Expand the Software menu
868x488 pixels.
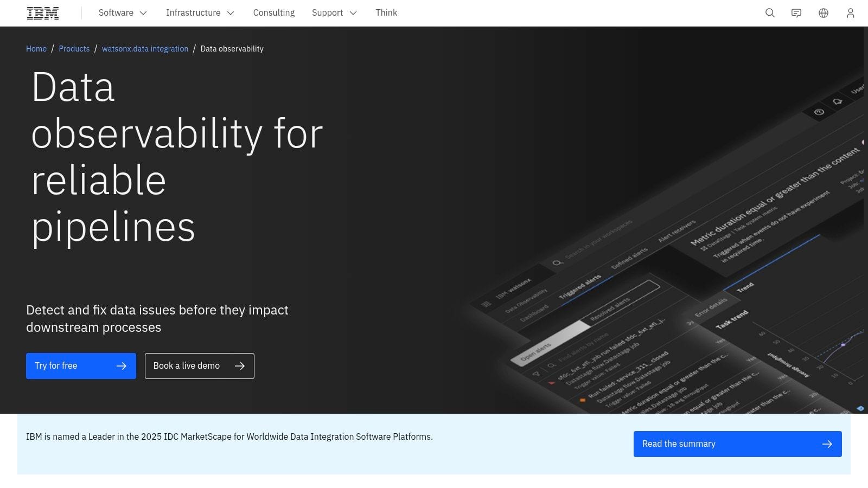[123, 13]
